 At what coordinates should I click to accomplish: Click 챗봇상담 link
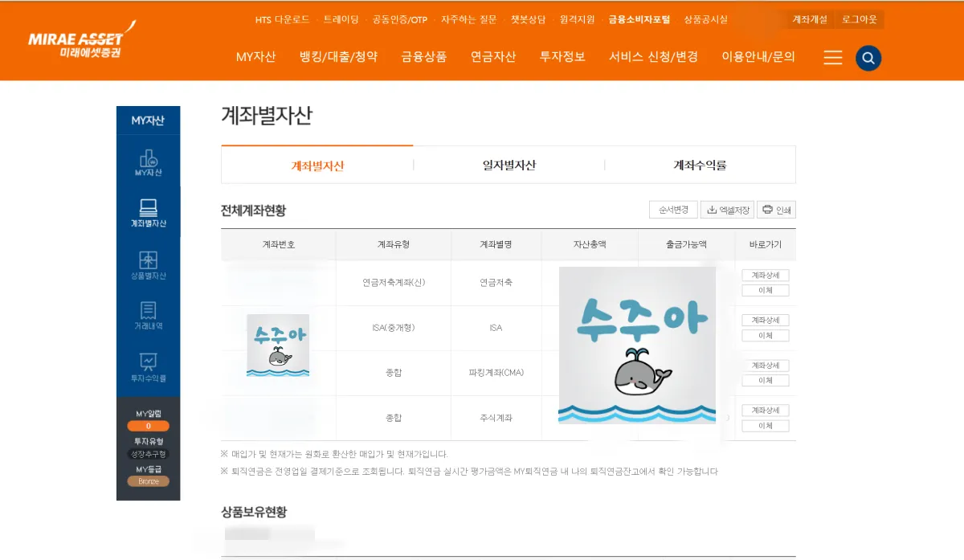pyautogui.click(x=529, y=19)
